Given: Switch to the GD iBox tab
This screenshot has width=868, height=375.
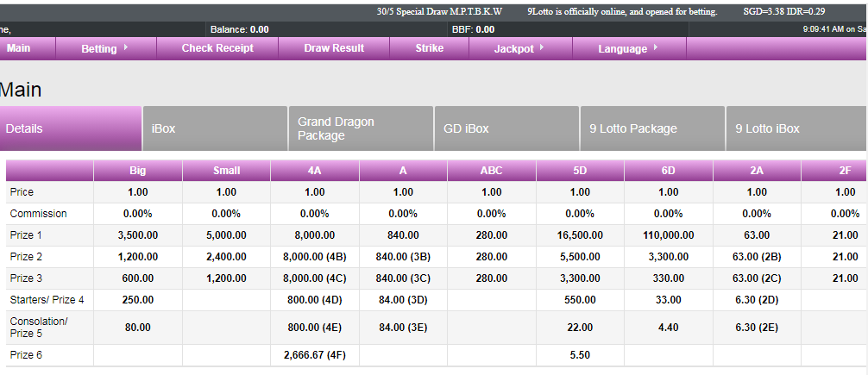Looking at the screenshot, I should [x=506, y=128].
